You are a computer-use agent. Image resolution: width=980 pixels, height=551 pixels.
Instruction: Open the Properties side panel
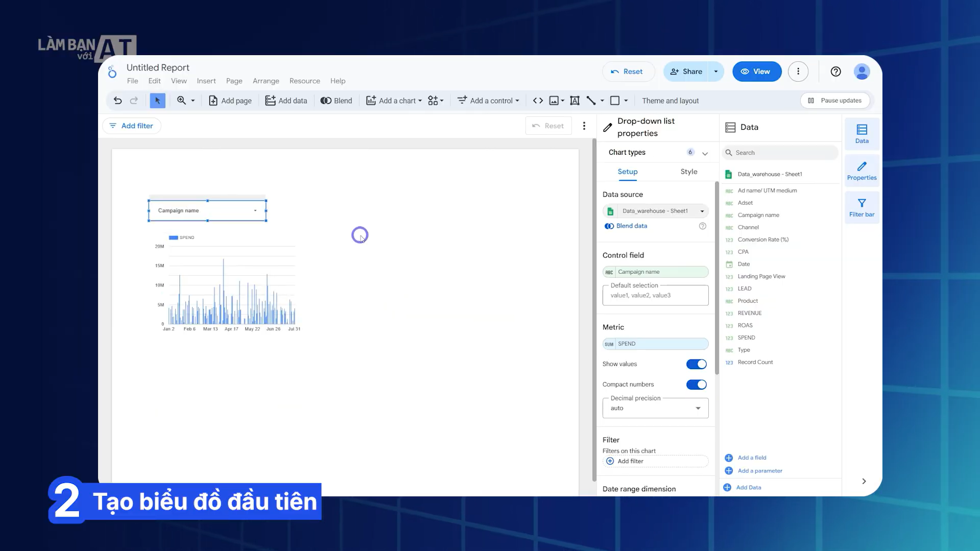pyautogui.click(x=862, y=171)
